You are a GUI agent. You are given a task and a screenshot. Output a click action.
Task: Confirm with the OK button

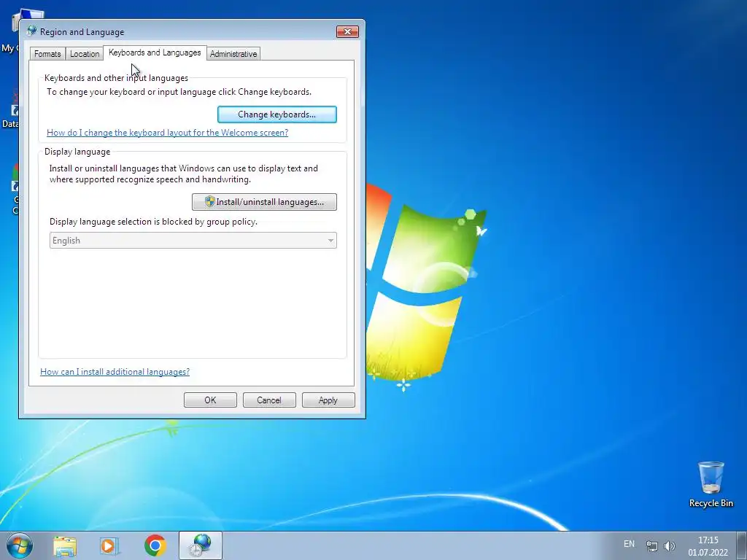(x=210, y=400)
